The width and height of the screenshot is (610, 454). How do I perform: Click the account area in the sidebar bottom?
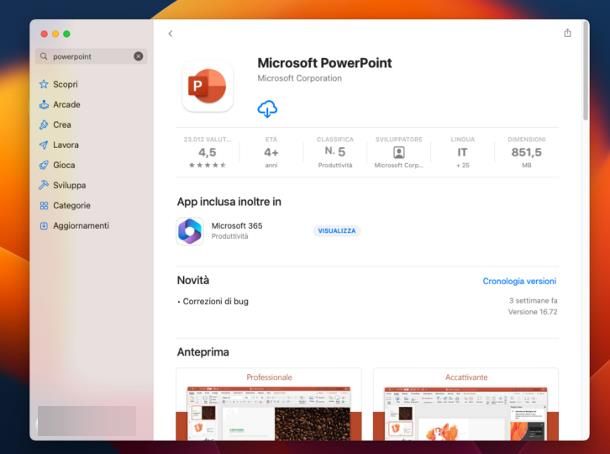coord(87,421)
